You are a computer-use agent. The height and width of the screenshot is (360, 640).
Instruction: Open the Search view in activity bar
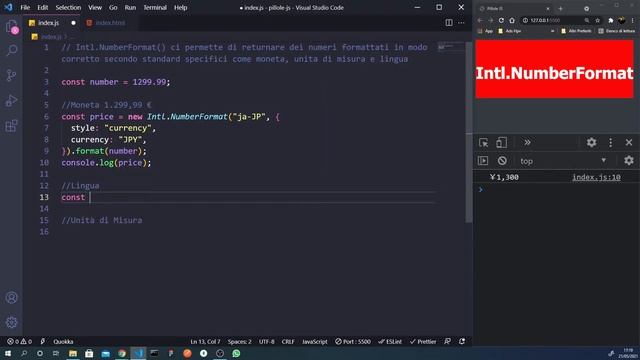pos(12,51)
